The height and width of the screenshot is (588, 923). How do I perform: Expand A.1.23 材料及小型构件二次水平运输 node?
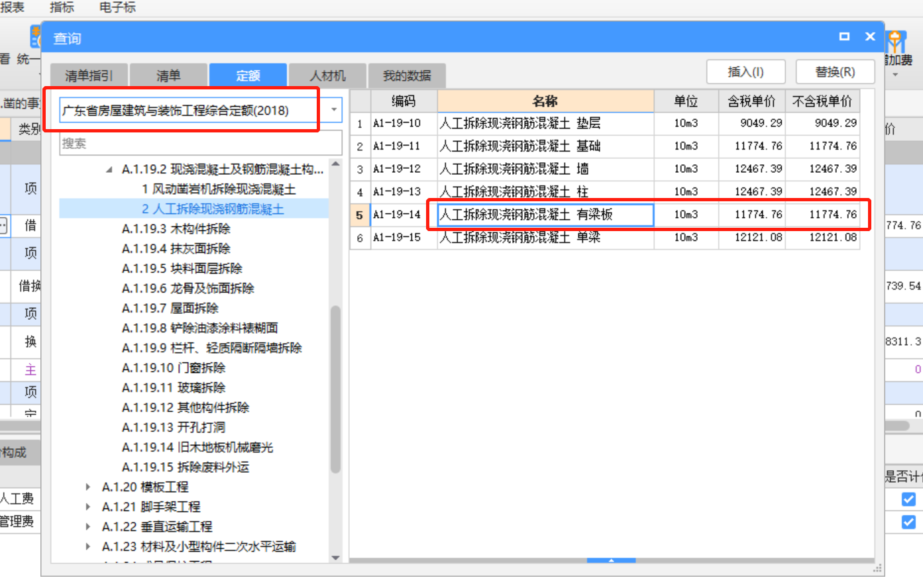point(88,546)
